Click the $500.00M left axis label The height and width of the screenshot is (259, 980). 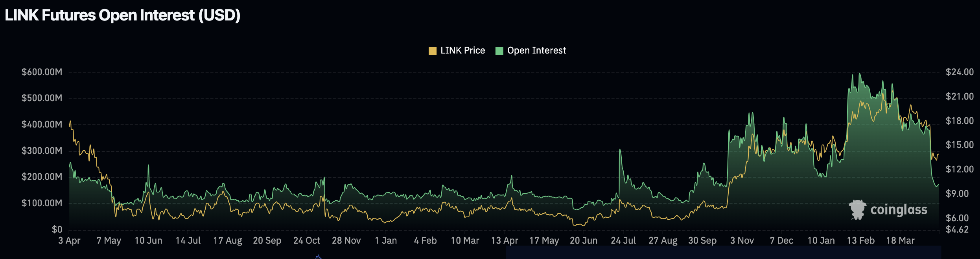(42, 98)
